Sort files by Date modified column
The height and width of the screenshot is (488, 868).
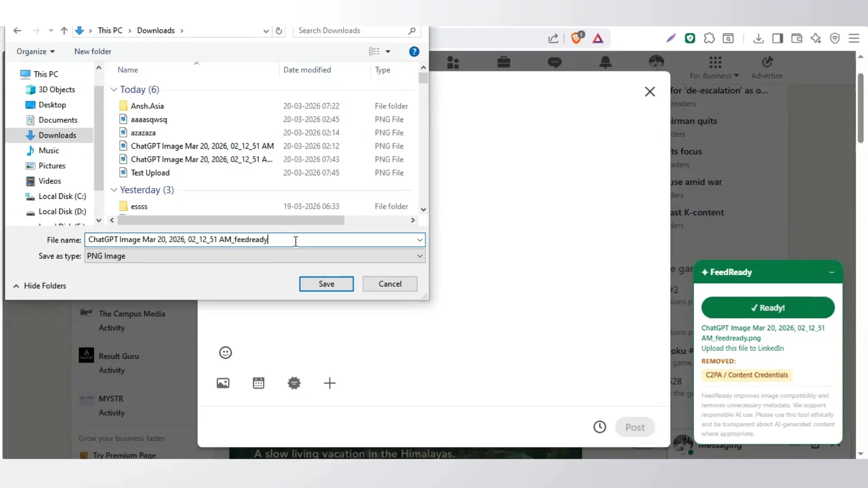307,70
